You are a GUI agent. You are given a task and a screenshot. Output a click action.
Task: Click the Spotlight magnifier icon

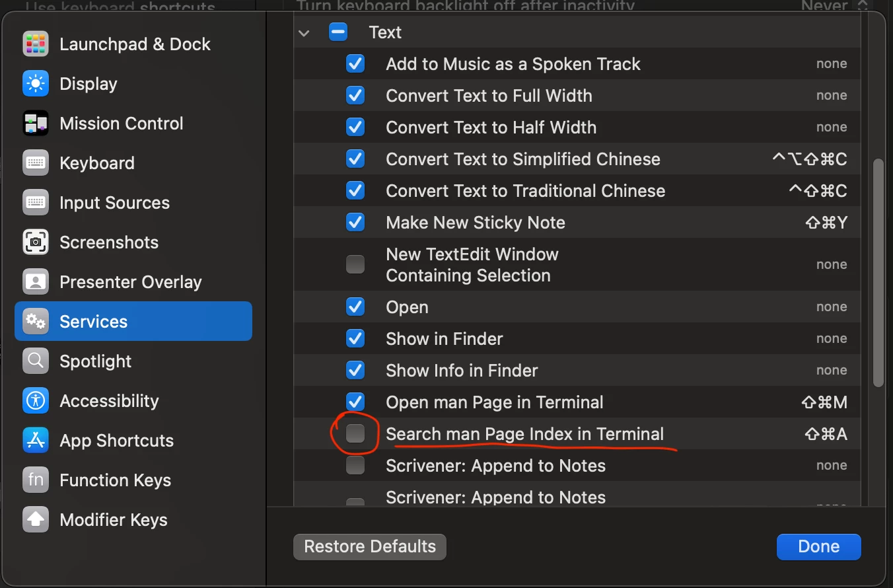click(36, 361)
